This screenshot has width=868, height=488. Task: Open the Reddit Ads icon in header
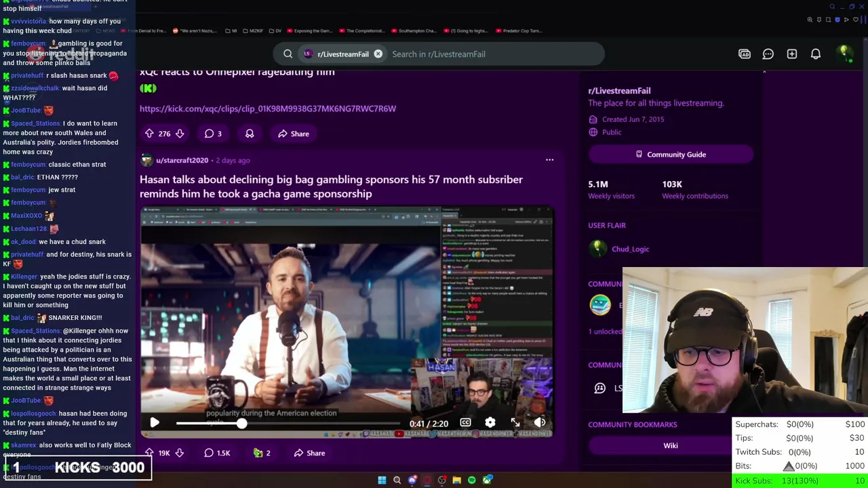(745, 54)
